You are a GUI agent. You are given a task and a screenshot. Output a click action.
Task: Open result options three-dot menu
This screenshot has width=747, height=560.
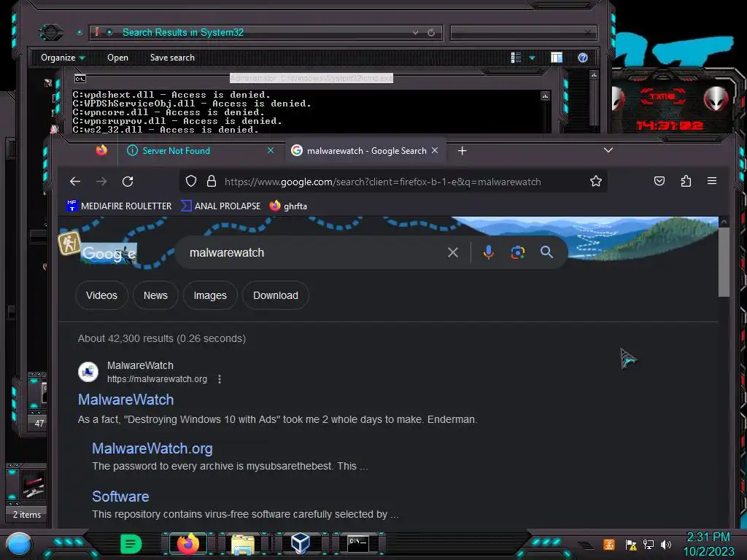[x=219, y=379]
